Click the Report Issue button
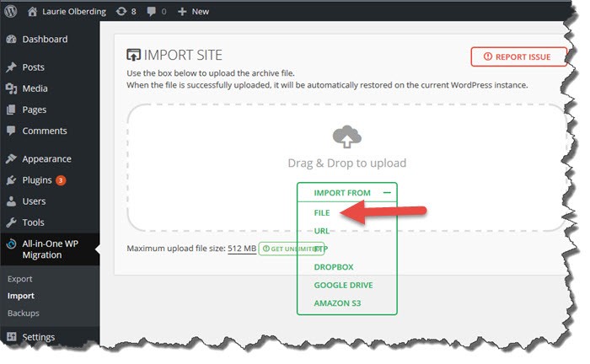Viewport: 590px width, 364px height. coord(519,56)
